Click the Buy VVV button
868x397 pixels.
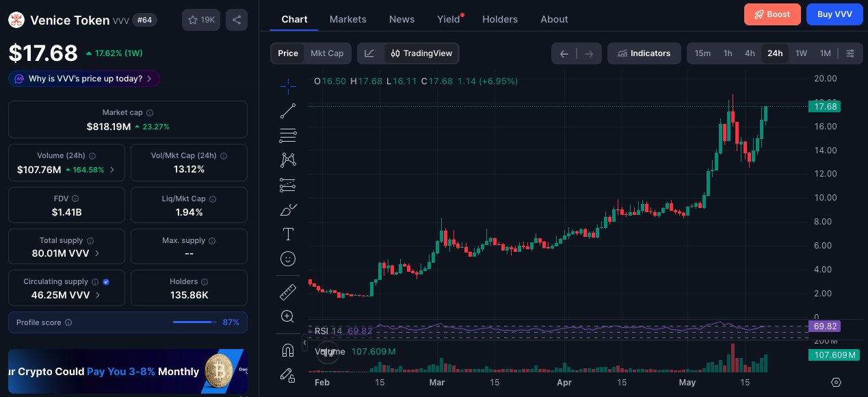pyautogui.click(x=834, y=14)
